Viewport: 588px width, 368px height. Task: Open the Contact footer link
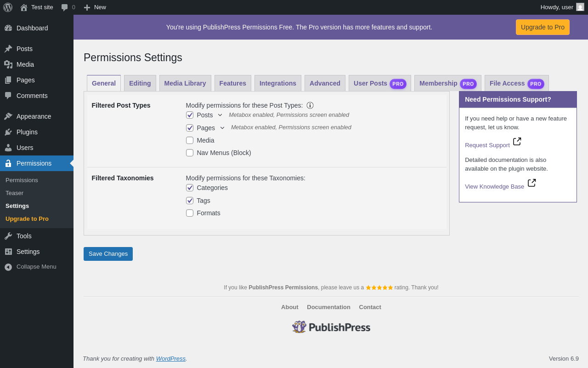coord(370,307)
